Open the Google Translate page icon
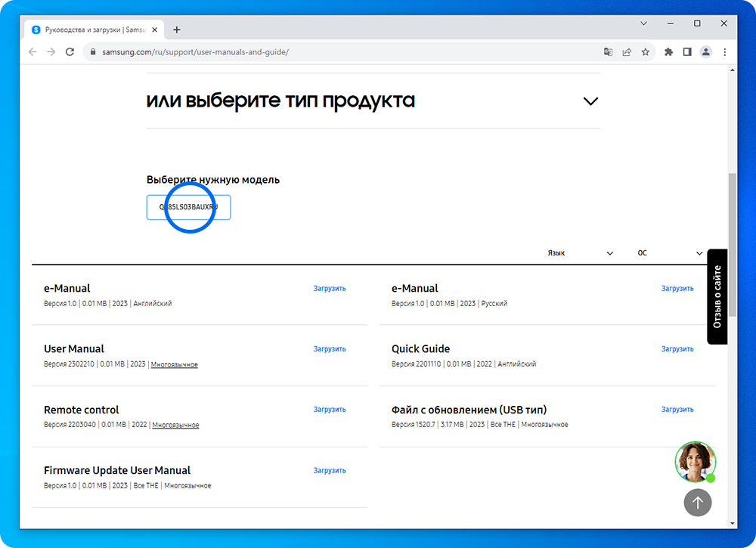 pos(608,52)
